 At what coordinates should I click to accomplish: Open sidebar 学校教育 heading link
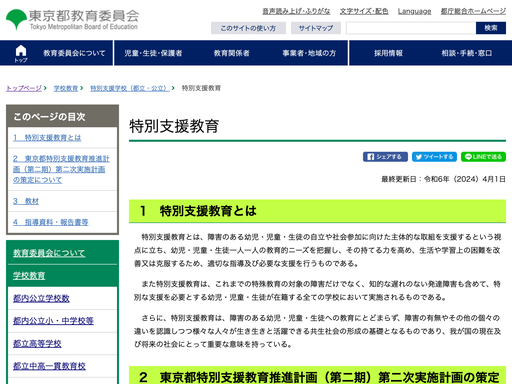(x=29, y=276)
